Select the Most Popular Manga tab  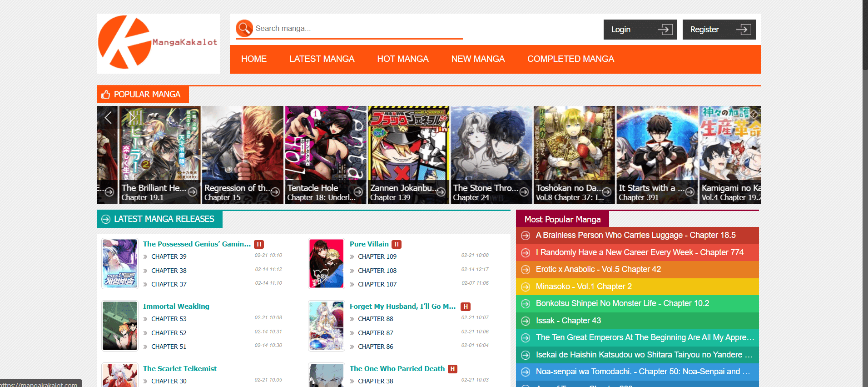[562, 219]
